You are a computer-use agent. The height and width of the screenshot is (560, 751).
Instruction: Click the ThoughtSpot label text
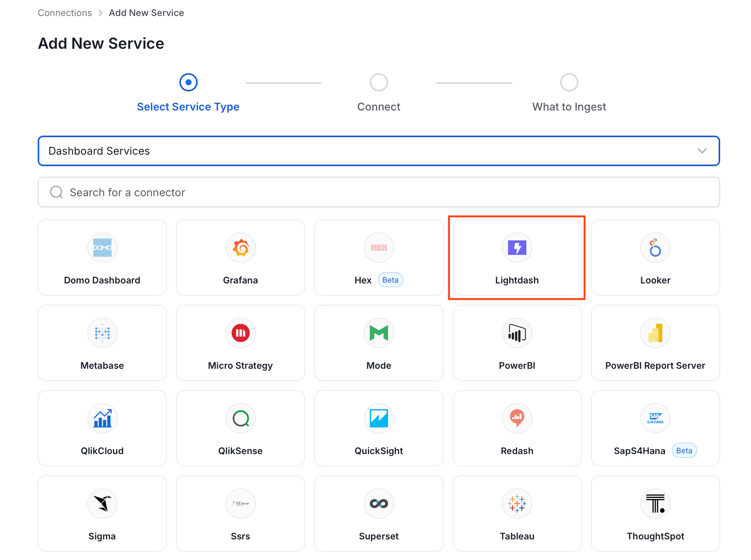pos(655,536)
